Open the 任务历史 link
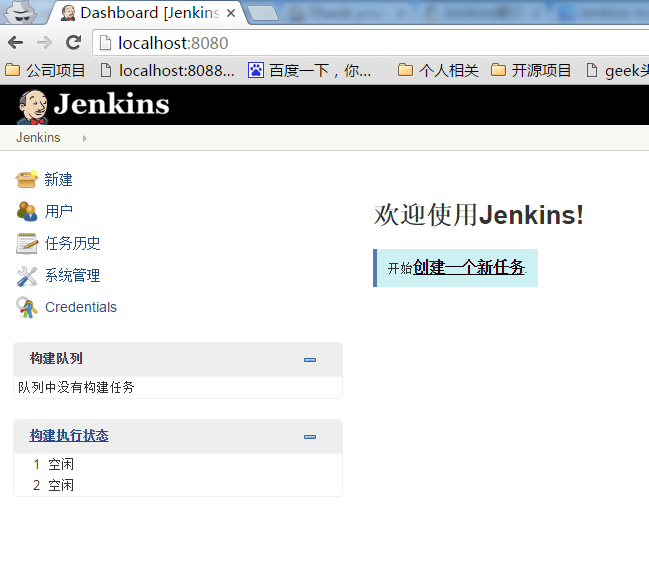The height and width of the screenshot is (561, 649). click(72, 243)
